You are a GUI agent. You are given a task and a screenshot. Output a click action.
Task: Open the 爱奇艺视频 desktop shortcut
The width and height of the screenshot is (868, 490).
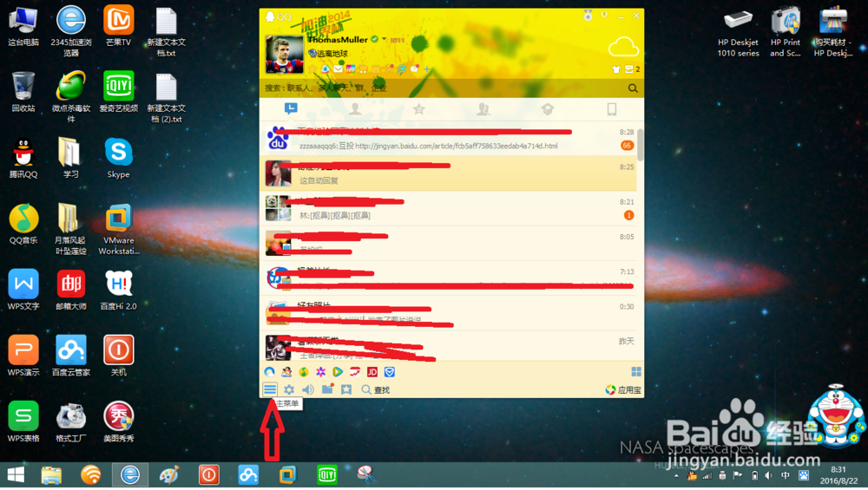[x=118, y=92]
